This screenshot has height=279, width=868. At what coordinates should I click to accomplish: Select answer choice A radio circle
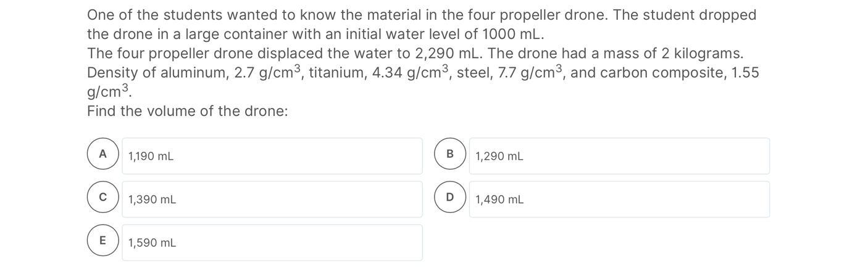click(102, 154)
